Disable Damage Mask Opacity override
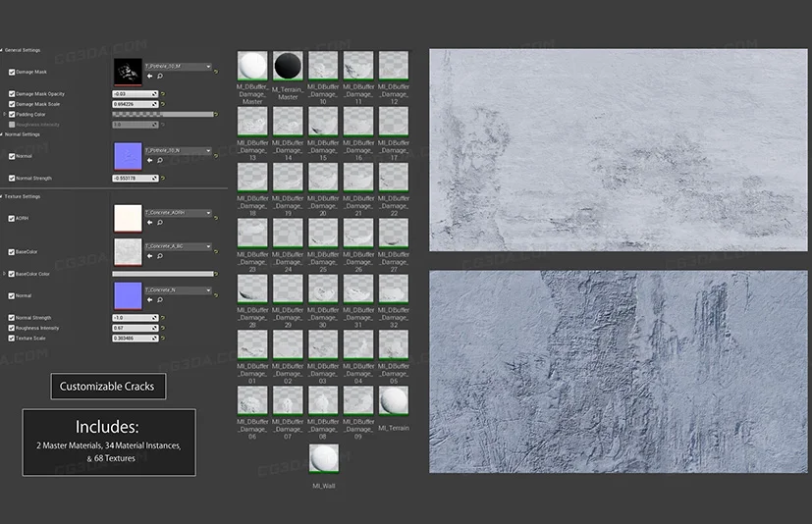This screenshot has width=812, height=524. tap(12, 94)
